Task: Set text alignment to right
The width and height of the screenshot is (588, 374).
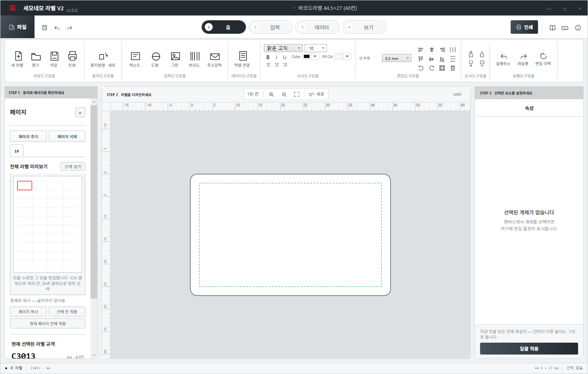Action: click(285, 65)
